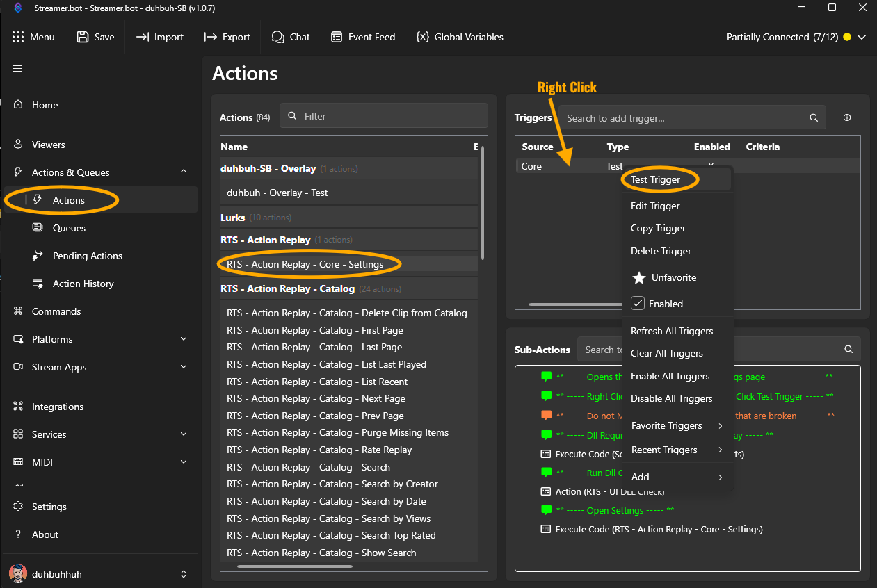Click the Action History icon
Viewport: 877px width, 588px height.
tap(38, 284)
